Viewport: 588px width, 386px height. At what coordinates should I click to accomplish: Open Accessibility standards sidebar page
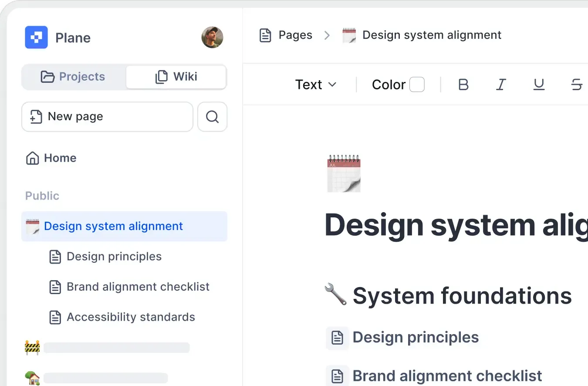[x=131, y=317]
